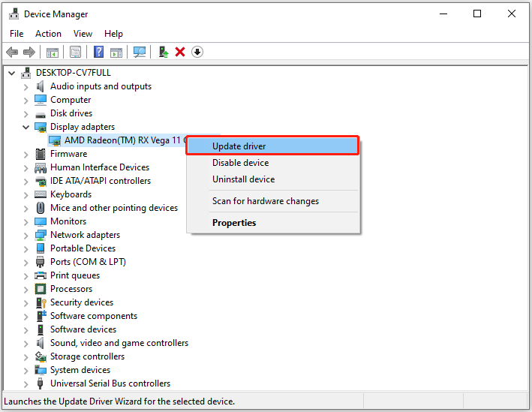The width and height of the screenshot is (532, 412).
Task: Select the Storage controllers label
Action: pos(87,356)
